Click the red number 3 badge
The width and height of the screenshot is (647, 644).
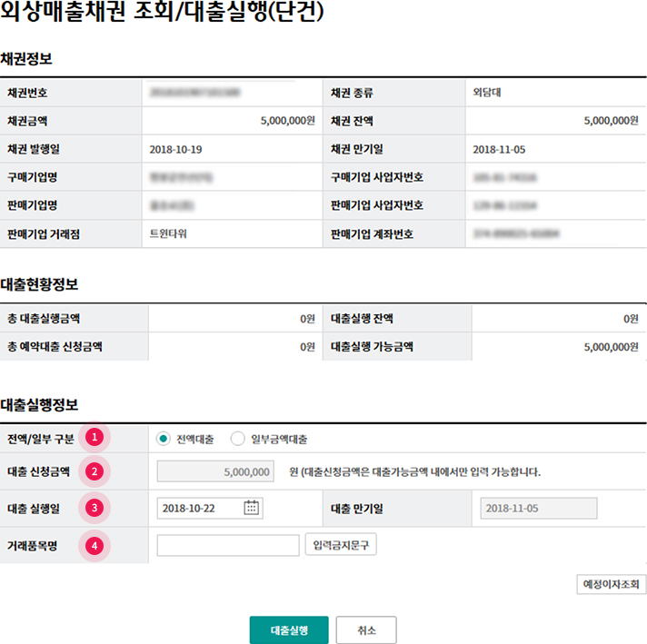coord(94,508)
